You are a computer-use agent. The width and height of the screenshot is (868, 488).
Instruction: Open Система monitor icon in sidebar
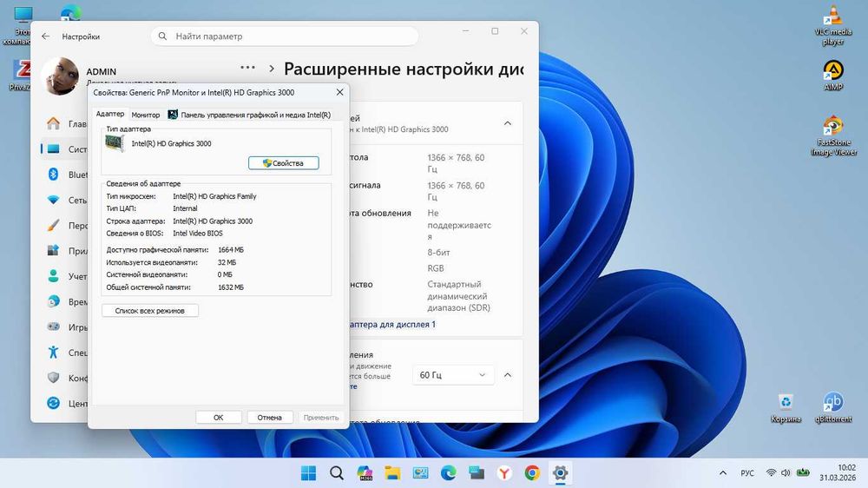point(53,149)
